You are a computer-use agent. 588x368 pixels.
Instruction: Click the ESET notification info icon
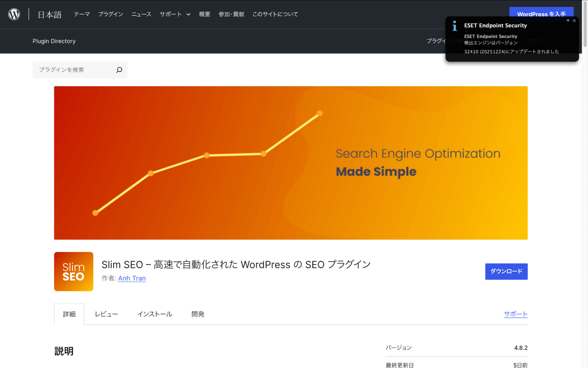[455, 26]
